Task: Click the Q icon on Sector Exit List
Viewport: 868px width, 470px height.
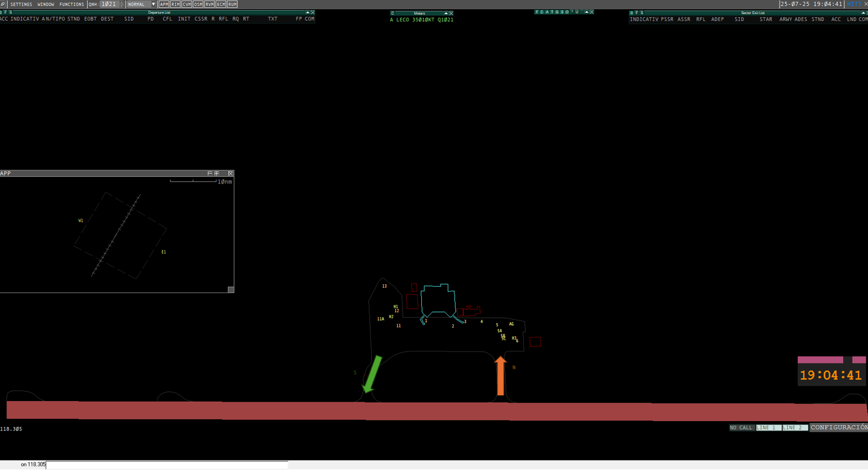Action: 632,13
